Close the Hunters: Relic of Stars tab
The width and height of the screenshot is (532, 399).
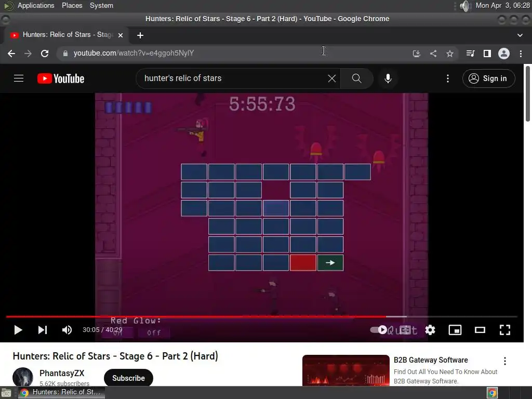pyautogui.click(x=121, y=35)
